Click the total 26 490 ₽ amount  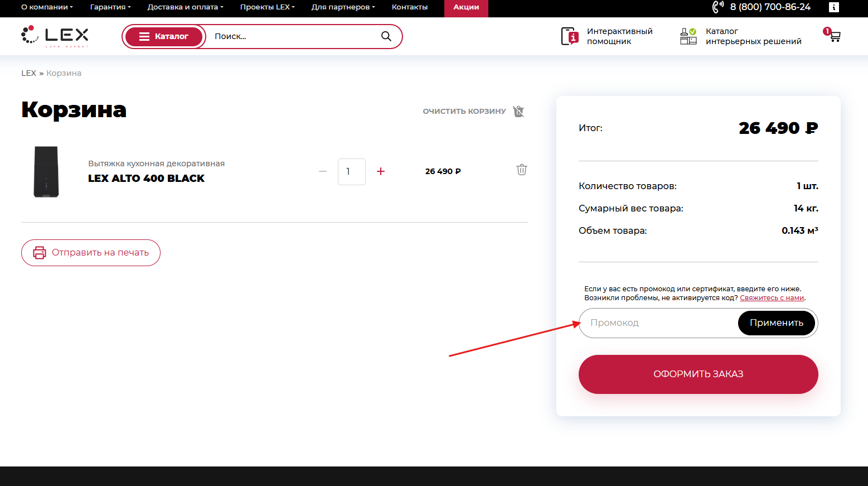point(778,128)
